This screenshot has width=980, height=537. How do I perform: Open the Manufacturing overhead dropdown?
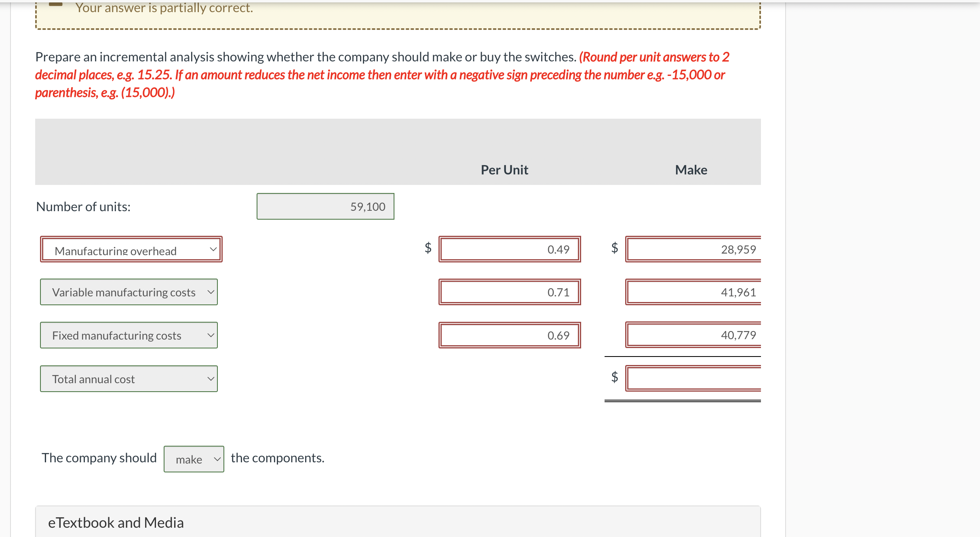tap(131, 249)
